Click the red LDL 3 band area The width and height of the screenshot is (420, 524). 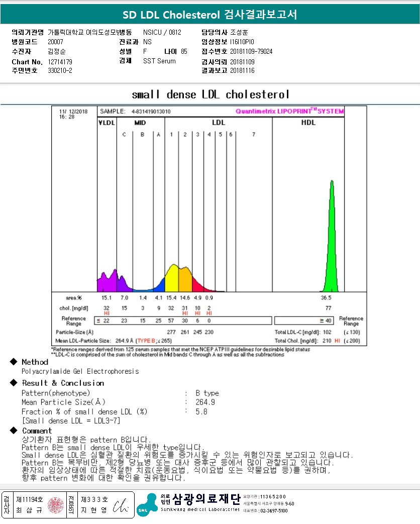(x=197, y=285)
